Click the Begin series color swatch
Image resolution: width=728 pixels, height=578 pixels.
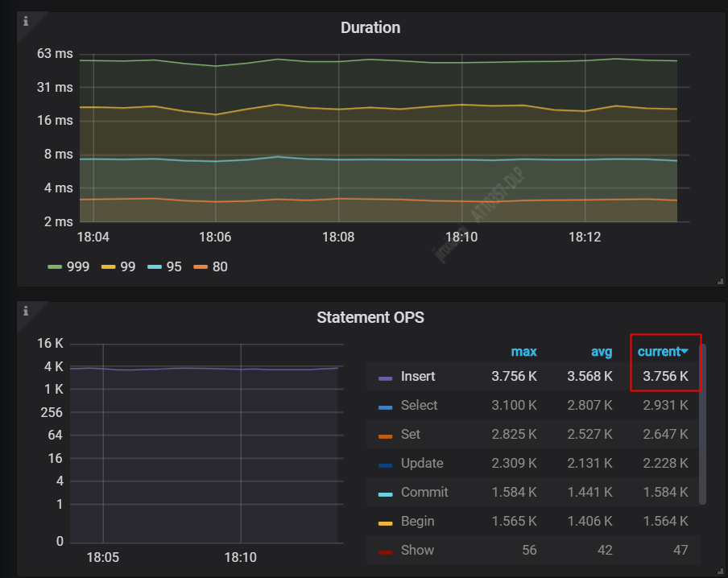pos(386,523)
